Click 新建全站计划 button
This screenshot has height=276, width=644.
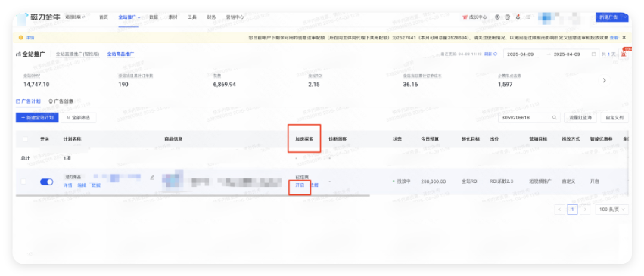(x=37, y=118)
